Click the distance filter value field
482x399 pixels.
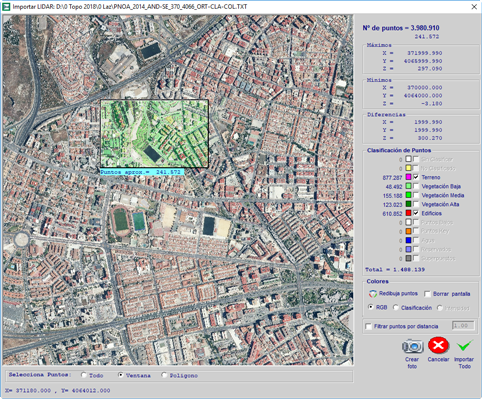pyautogui.click(x=463, y=325)
